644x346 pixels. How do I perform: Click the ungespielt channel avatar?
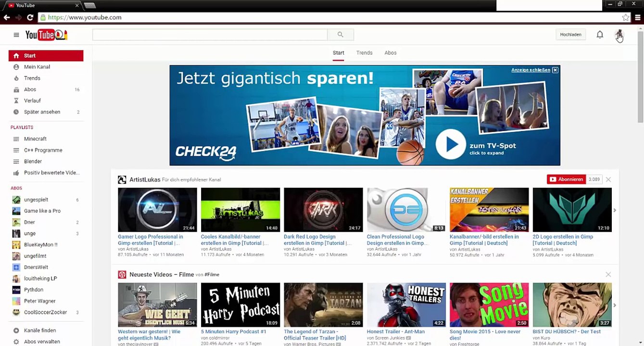[x=16, y=200]
